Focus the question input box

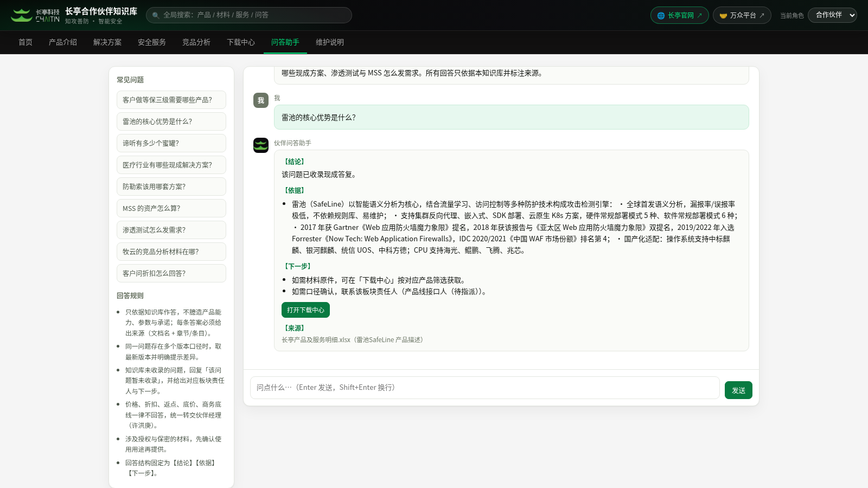[x=485, y=388]
